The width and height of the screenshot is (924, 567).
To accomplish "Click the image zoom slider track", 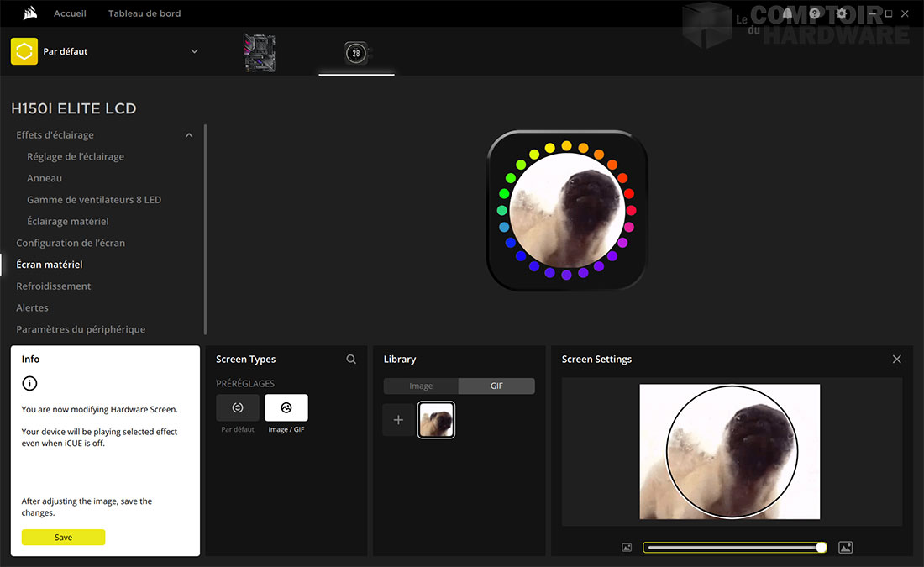I will click(x=731, y=548).
